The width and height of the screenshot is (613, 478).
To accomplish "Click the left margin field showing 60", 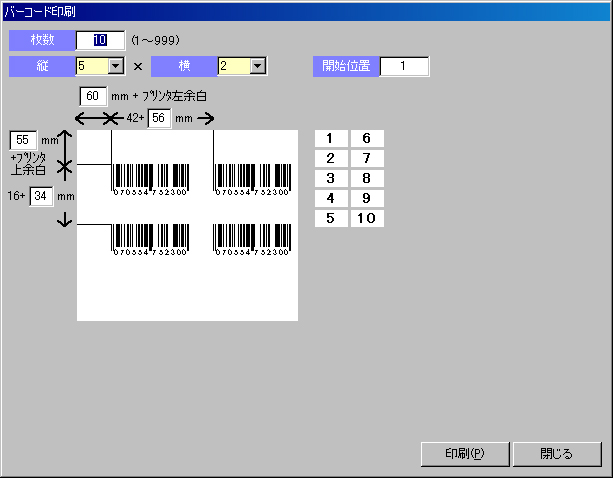I will click(x=93, y=96).
